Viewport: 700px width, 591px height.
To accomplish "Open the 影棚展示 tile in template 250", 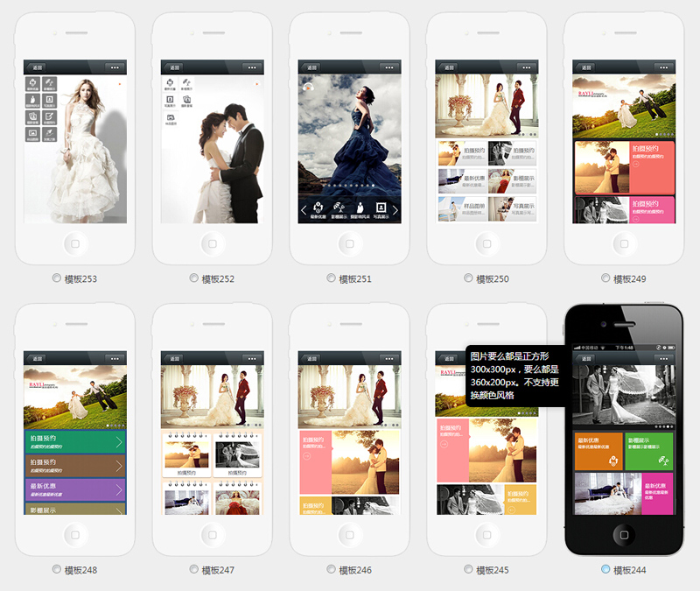I will click(512, 181).
